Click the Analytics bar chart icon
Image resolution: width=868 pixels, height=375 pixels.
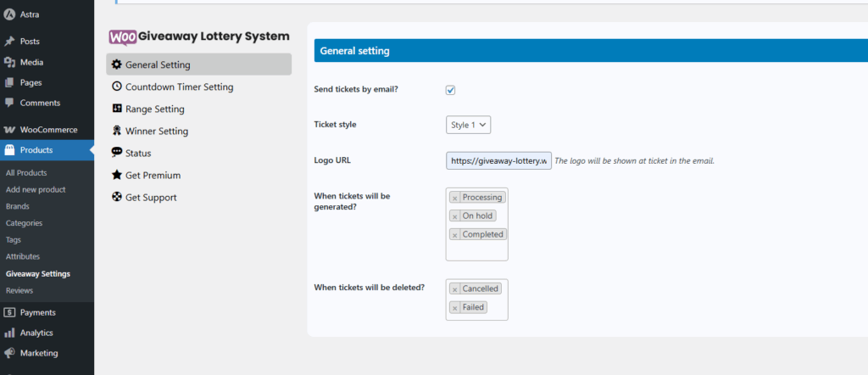(8, 333)
